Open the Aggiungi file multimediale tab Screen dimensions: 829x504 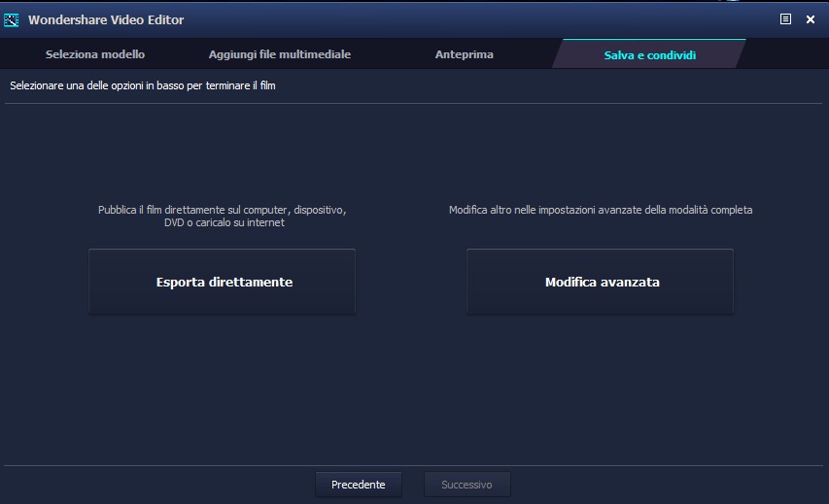tap(280, 54)
